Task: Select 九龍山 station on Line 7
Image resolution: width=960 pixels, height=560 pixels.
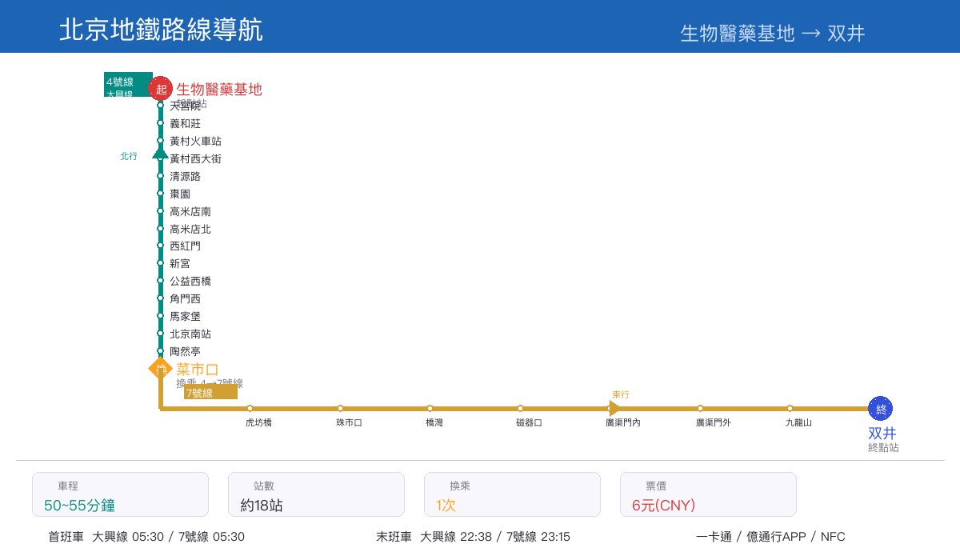Action: [x=790, y=409]
